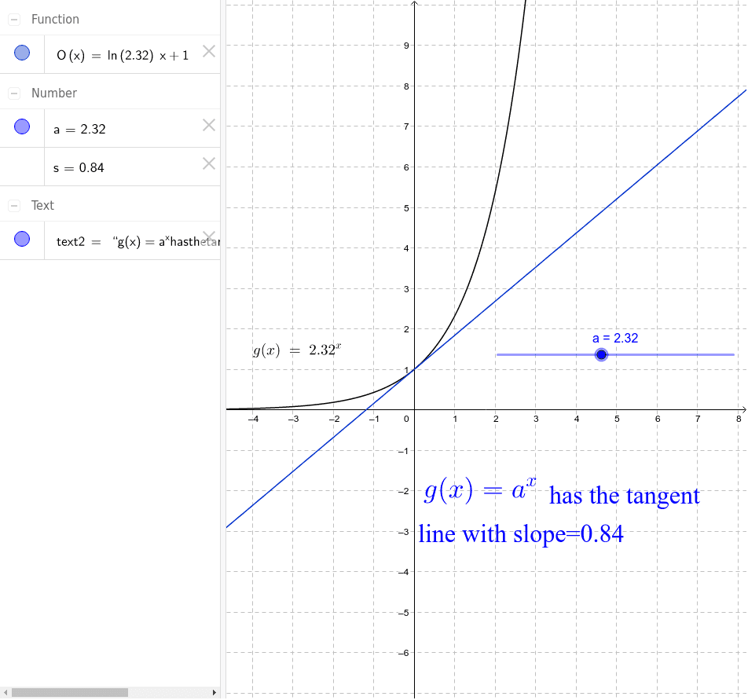This screenshot has width=748, height=700.
Task: Remove text2 object with its X icon
Action: (209, 236)
